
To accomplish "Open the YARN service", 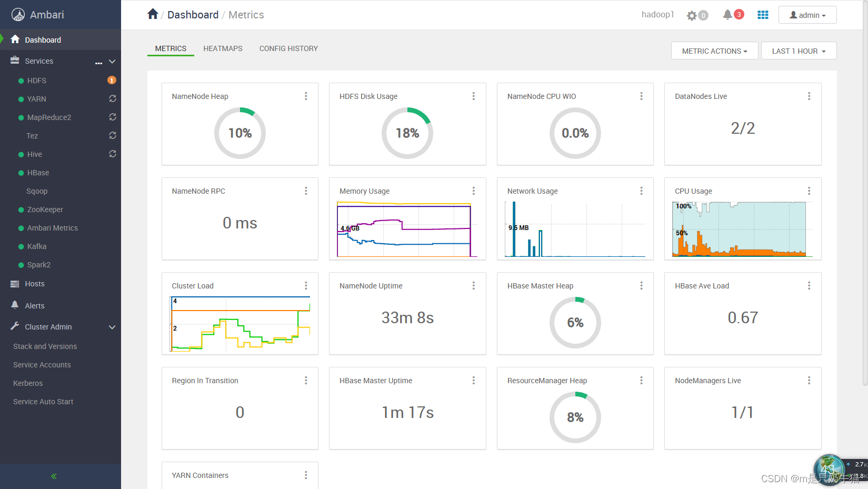I will click(x=36, y=99).
